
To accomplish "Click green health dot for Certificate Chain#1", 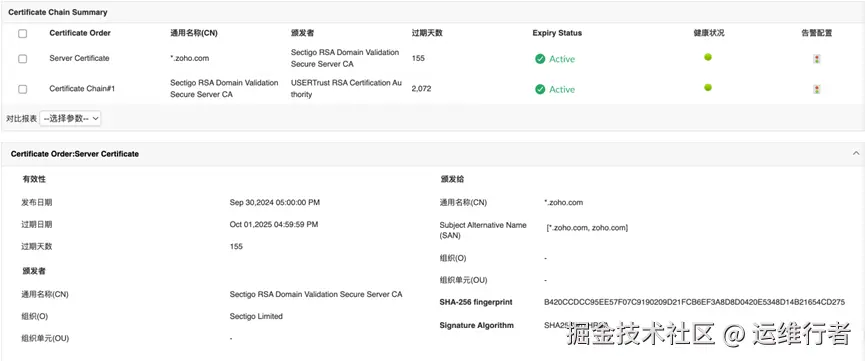I will click(x=708, y=87).
